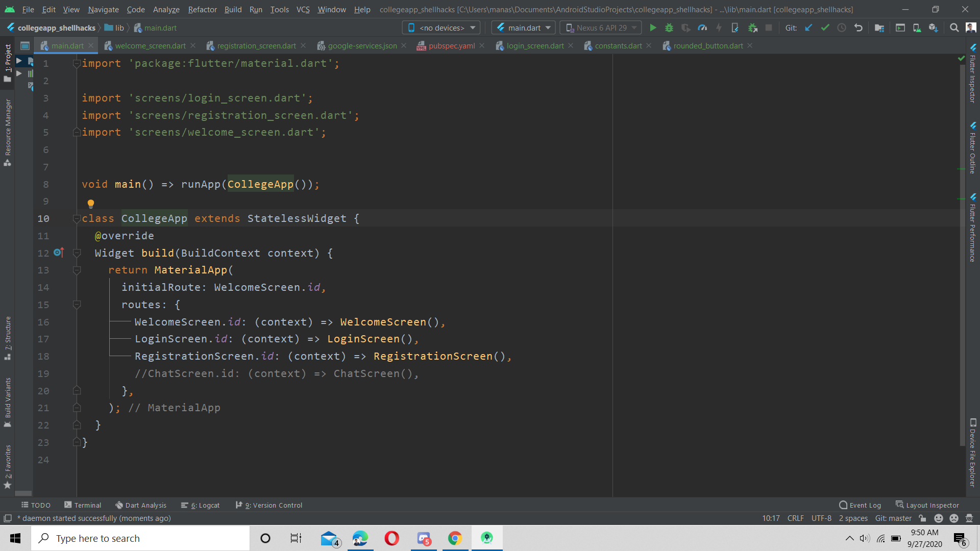This screenshot has height=551, width=980.
Task: Click the Debug bug icon
Action: click(669, 28)
